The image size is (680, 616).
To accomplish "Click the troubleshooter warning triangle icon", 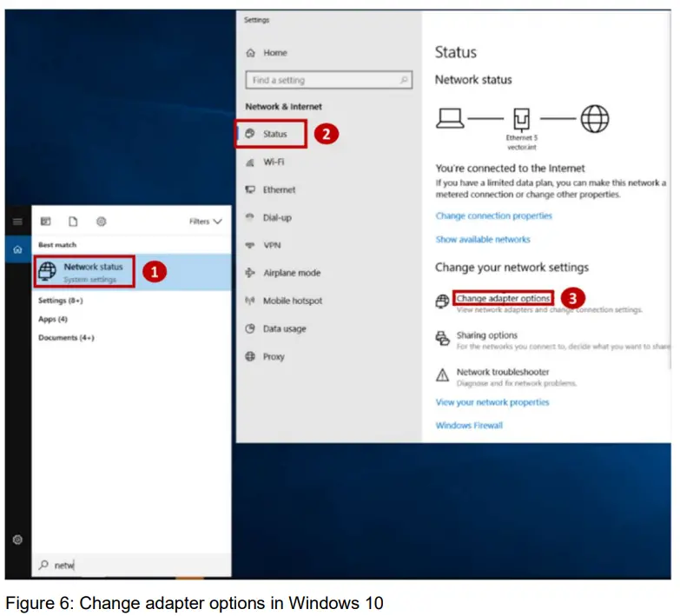I will click(442, 374).
